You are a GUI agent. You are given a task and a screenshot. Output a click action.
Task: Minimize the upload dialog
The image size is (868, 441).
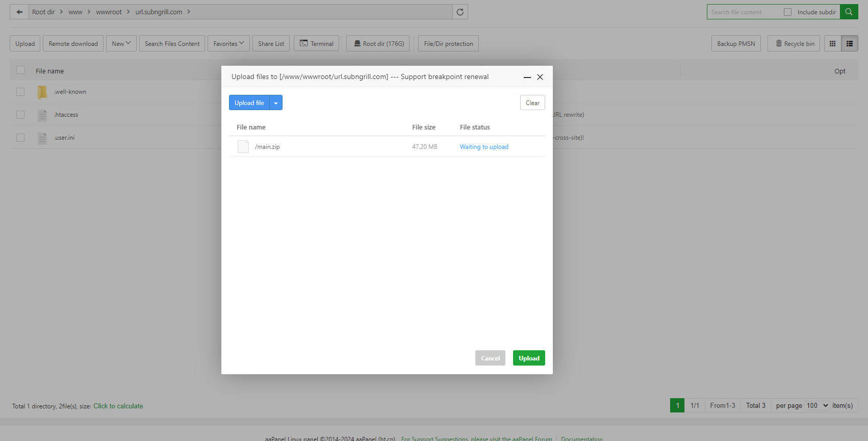click(527, 77)
